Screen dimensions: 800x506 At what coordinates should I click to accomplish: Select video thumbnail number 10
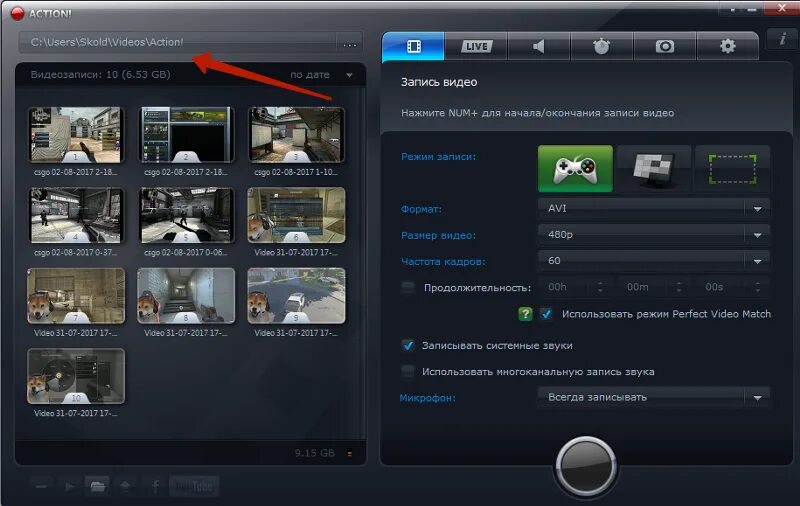[76, 376]
